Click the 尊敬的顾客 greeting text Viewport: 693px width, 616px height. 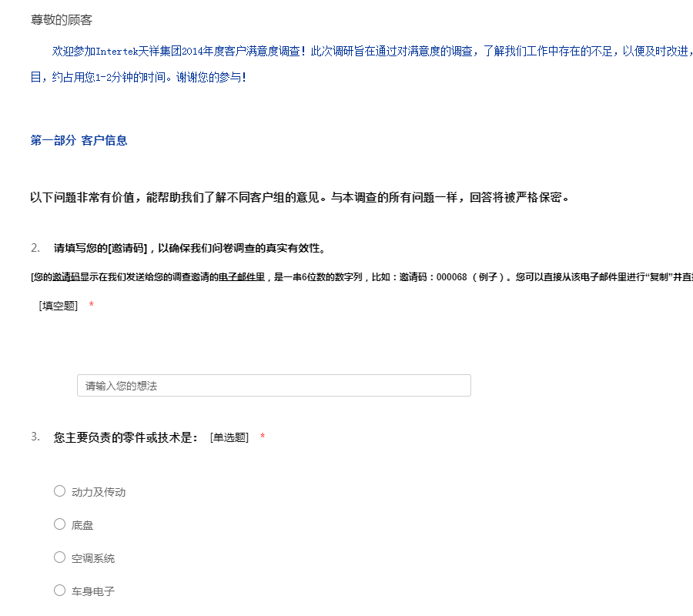pyautogui.click(x=62, y=20)
